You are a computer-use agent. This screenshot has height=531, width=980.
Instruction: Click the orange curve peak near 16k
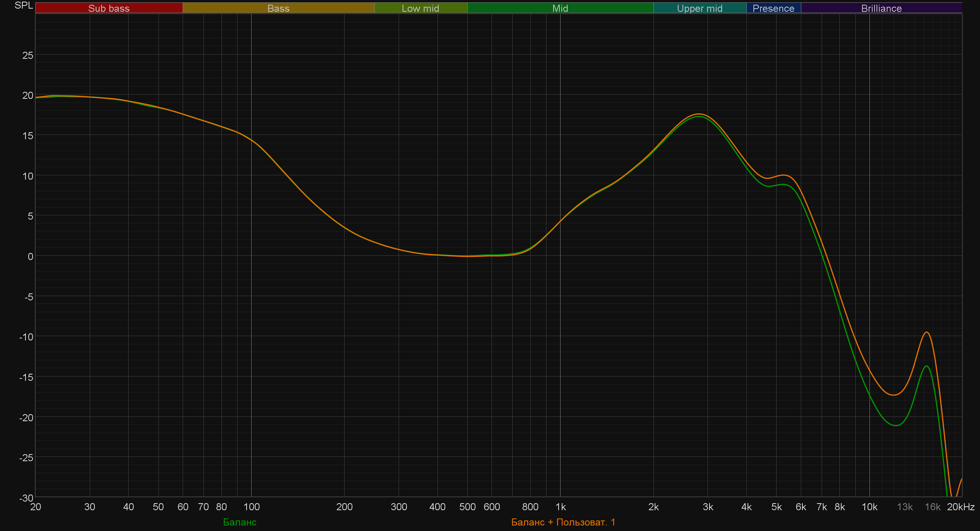pyautogui.click(x=927, y=332)
